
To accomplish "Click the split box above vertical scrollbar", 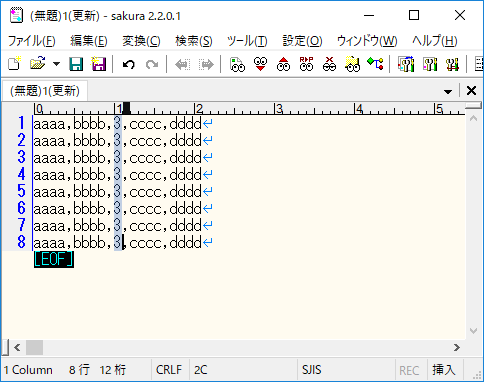I will click(x=473, y=106).
